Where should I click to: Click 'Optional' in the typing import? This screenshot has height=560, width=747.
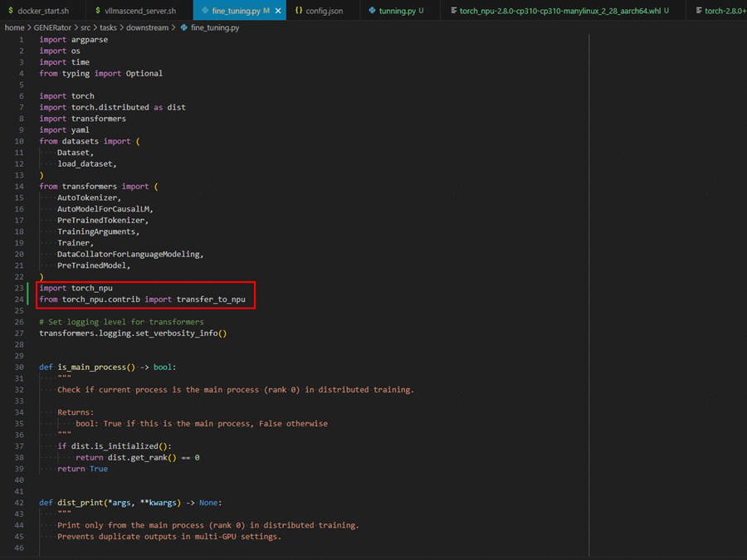click(x=144, y=73)
